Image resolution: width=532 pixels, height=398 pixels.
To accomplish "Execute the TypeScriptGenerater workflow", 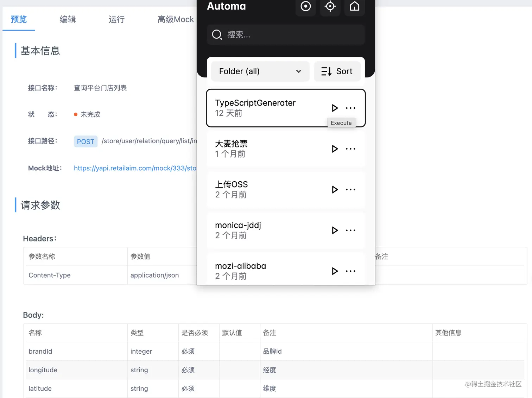I will pos(335,108).
